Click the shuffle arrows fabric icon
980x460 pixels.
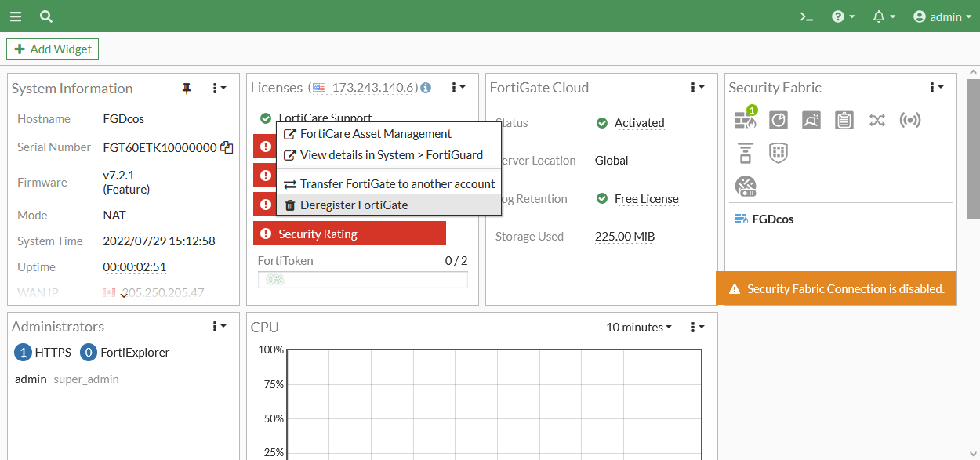tap(877, 120)
